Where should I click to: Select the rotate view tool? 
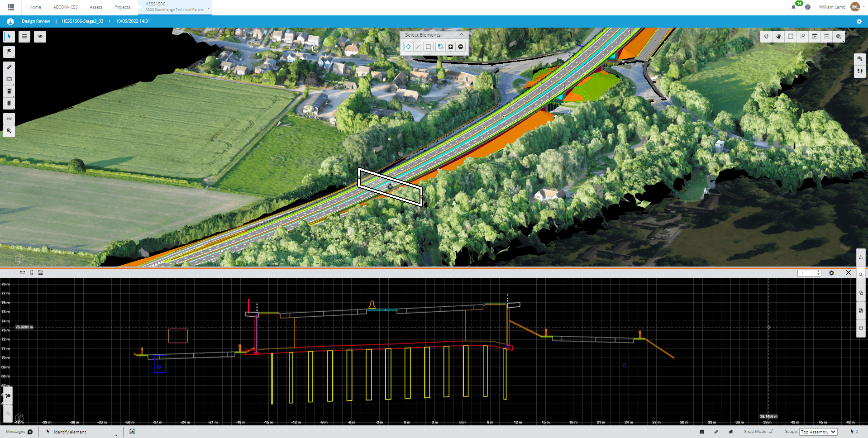point(766,36)
